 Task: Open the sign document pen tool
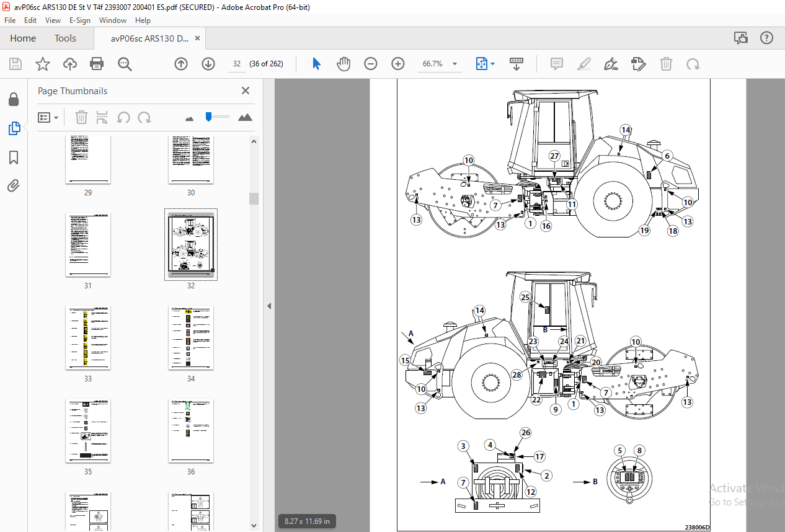coord(611,64)
